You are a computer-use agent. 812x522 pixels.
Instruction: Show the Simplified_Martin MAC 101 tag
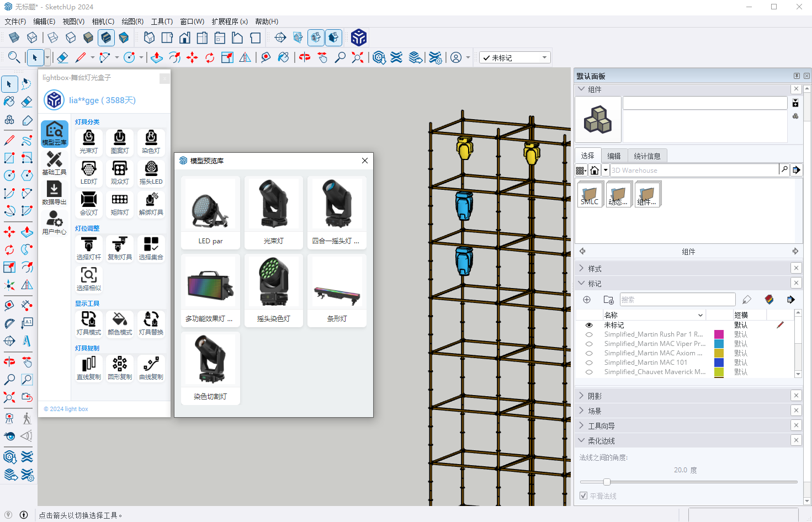[x=589, y=363]
